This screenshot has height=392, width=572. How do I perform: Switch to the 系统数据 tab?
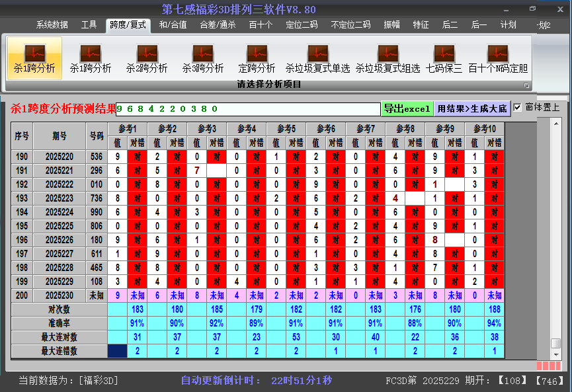pos(52,25)
